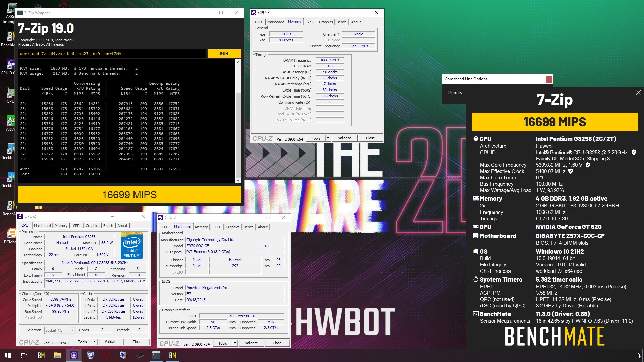Select SPD tab in Mainboard CPU-Z window

(216, 227)
